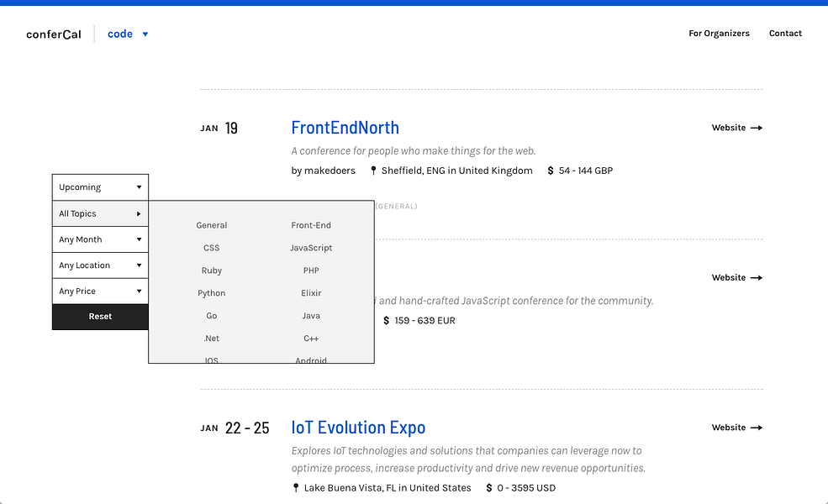Go to For Organizers page

(719, 34)
